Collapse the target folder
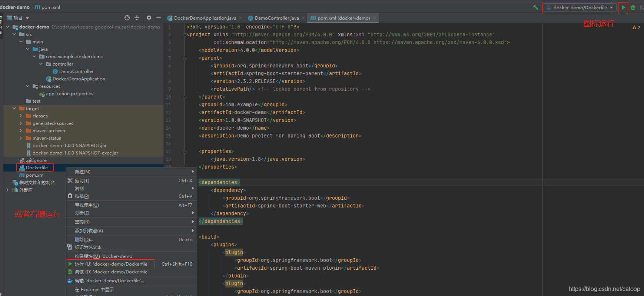The width and height of the screenshot is (644, 296). [14, 108]
